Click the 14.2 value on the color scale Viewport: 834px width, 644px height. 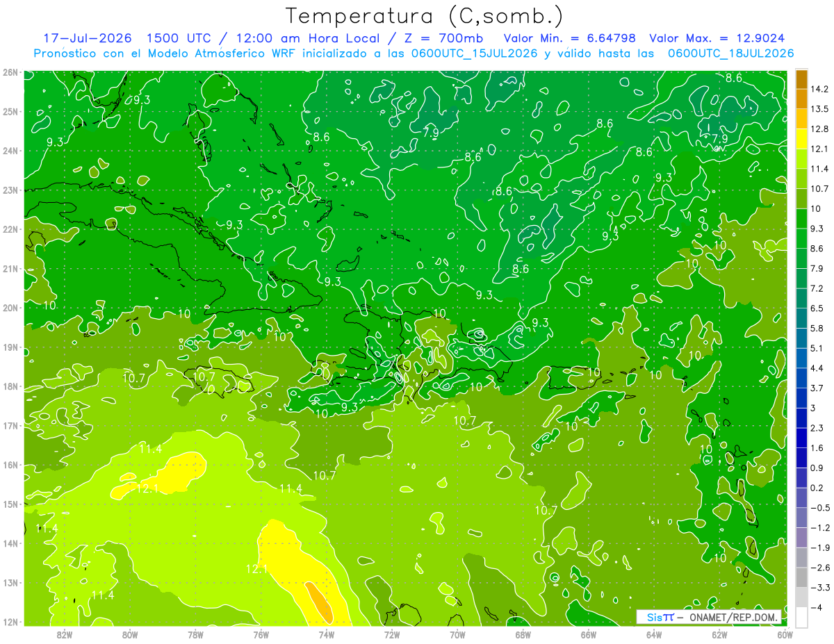(x=820, y=89)
